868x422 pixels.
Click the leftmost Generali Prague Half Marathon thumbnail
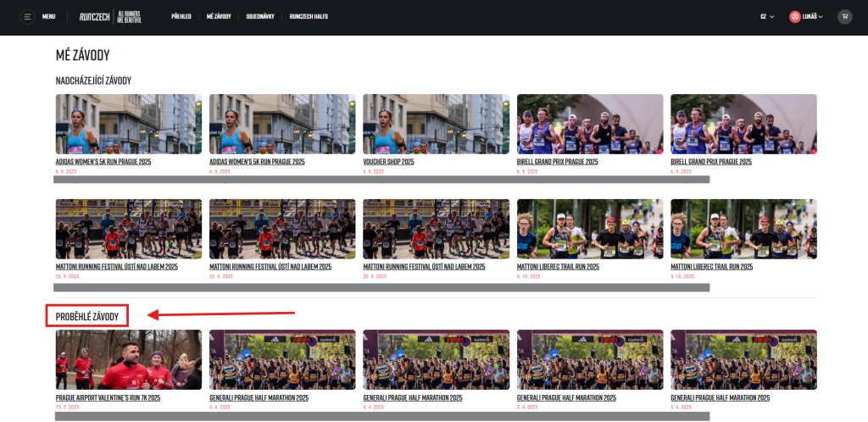coord(282,359)
